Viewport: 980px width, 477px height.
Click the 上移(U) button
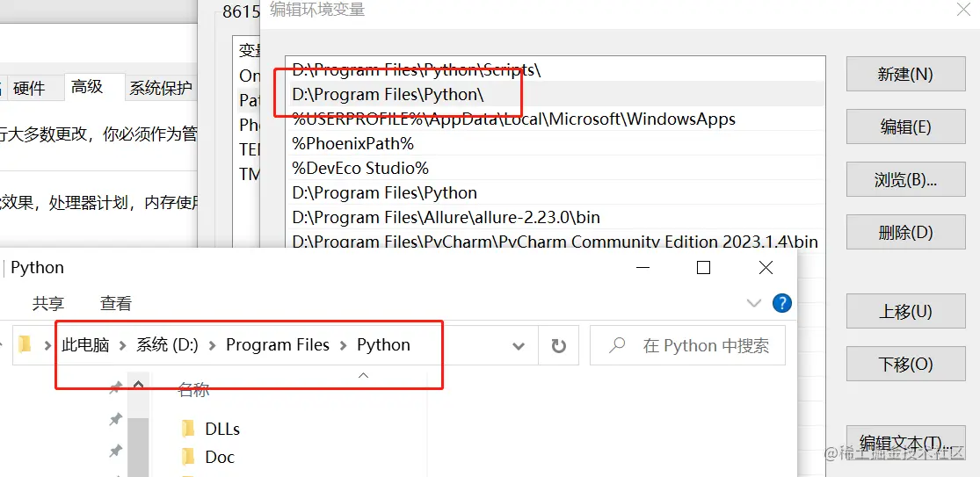pos(905,311)
